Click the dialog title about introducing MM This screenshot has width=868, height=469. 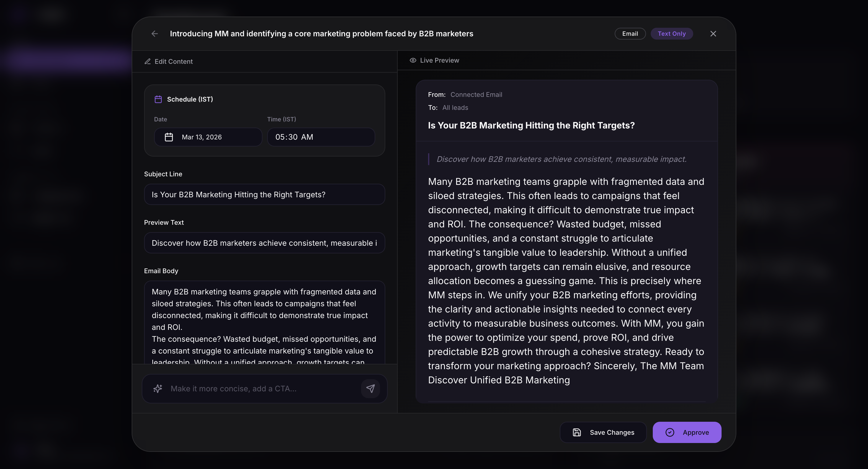tap(321, 34)
